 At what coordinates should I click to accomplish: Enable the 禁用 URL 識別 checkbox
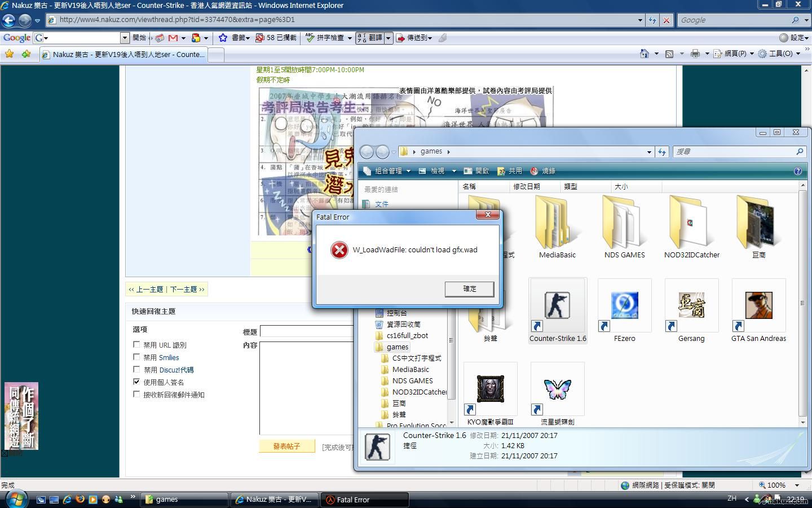click(x=136, y=344)
